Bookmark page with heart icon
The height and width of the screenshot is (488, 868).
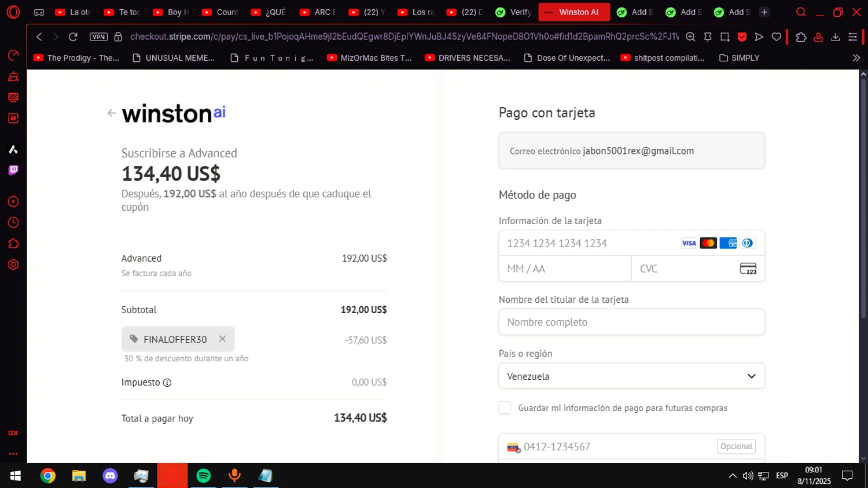(x=777, y=36)
